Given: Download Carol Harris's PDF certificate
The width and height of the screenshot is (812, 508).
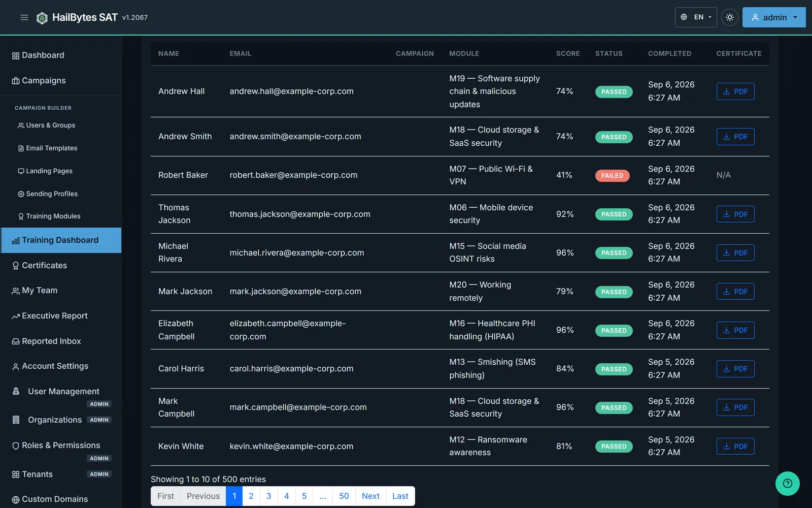Looking at the screenshot, I should 735,369.
